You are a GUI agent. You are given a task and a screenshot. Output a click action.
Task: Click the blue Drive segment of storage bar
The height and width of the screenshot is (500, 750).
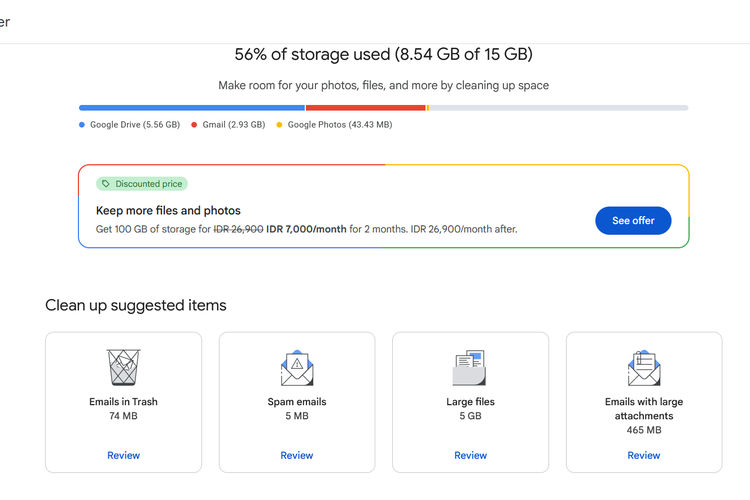click(x=192, y=107)
